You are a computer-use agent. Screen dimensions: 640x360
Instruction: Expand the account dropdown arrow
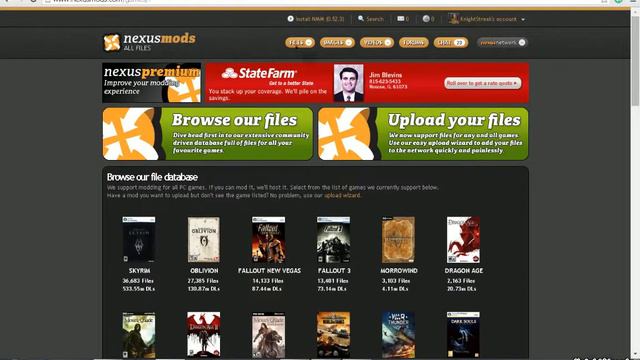(x=523, y=19)
